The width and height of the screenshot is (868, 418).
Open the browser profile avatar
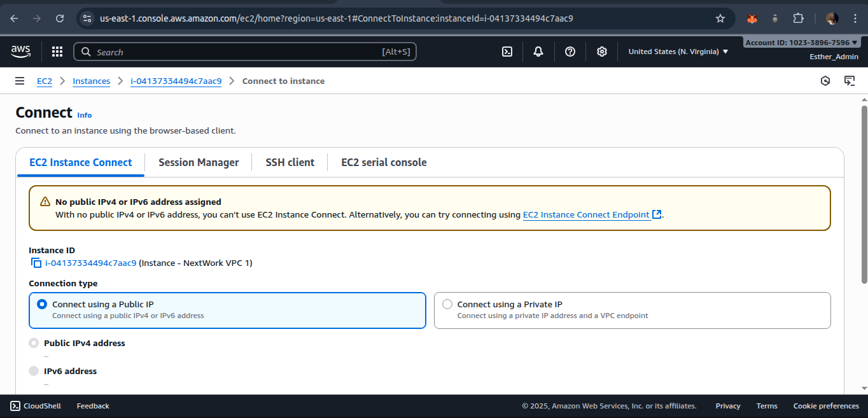832,18
